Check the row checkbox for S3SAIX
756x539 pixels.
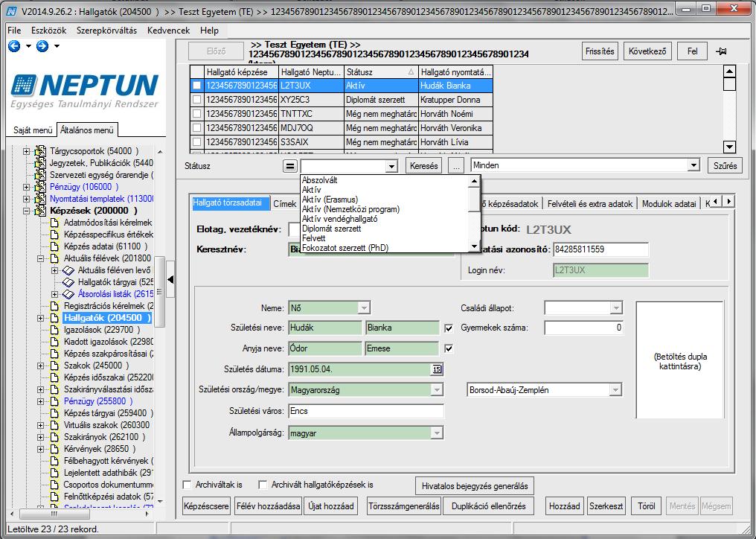tap(196, 142)
